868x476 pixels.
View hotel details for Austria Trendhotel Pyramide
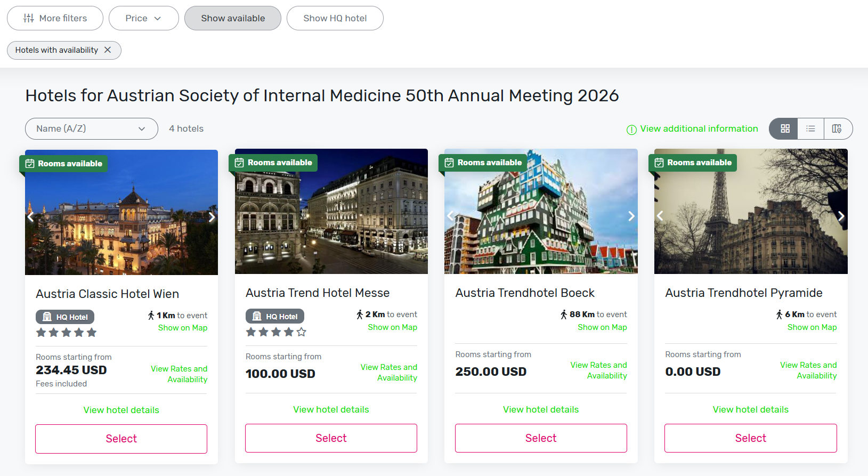click(751, 409)
